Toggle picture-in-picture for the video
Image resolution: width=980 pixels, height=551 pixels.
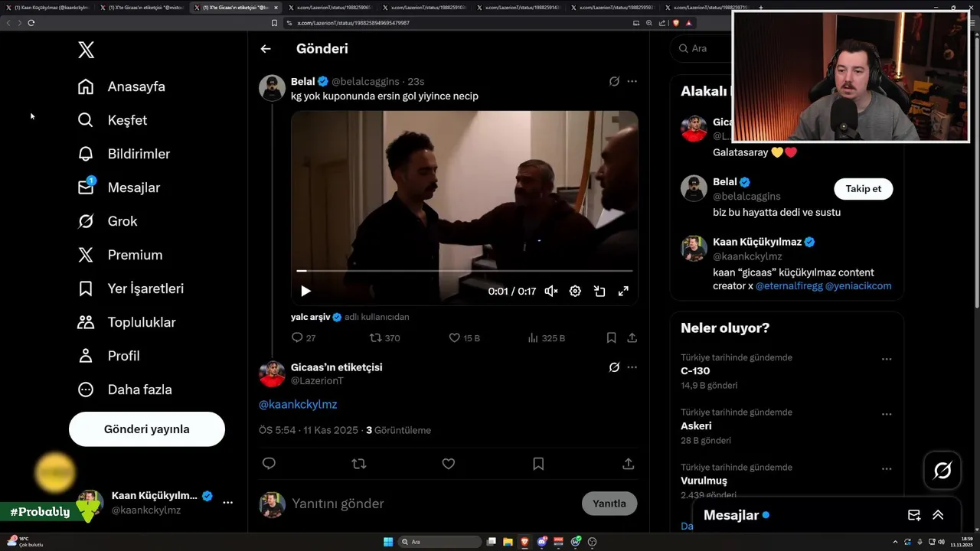(x=599, y=291)
